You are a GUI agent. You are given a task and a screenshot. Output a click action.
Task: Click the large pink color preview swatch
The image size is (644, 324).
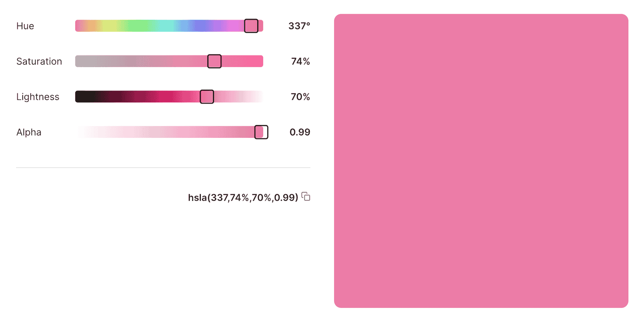pos(481,161)
